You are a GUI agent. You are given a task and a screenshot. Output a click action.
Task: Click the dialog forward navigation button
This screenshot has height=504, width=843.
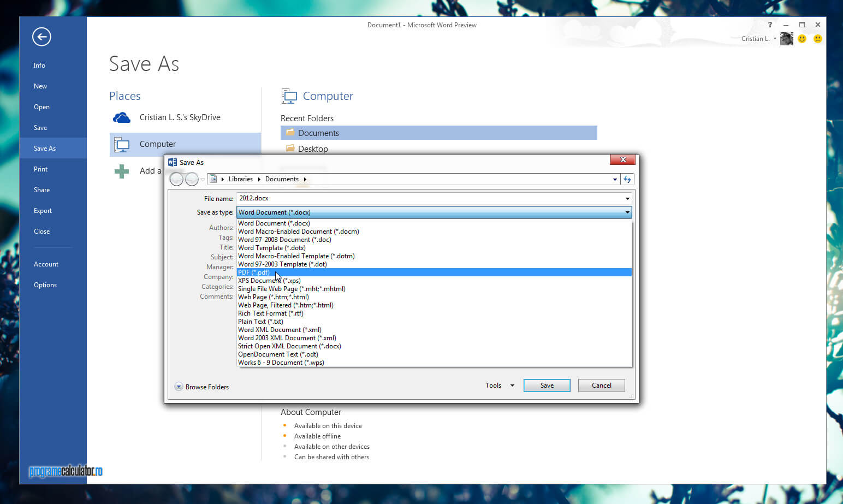(192, 179)
